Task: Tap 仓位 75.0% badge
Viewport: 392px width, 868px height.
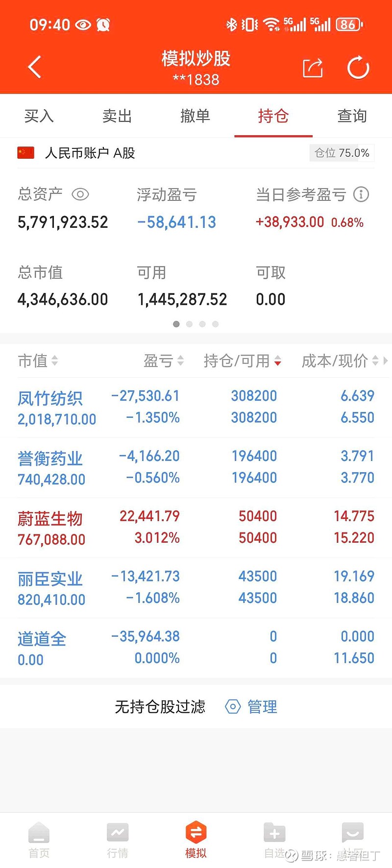Action: pyautogui.click(x=342, y=153)
